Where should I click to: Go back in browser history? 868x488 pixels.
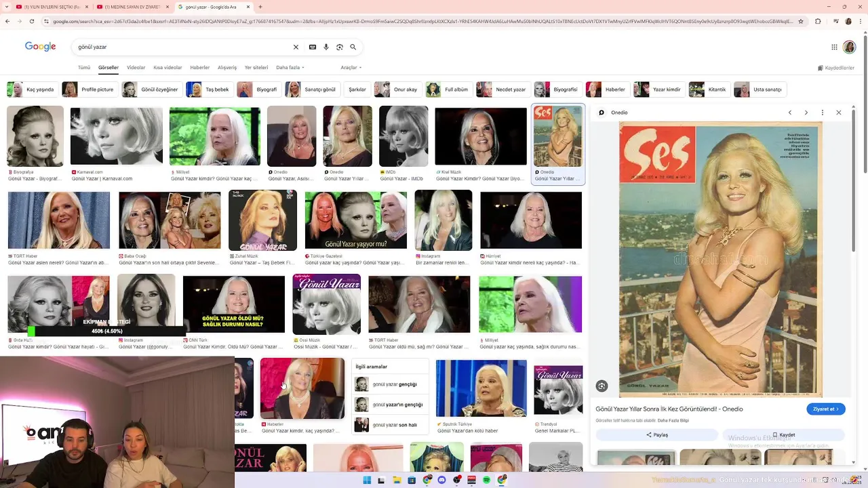pos(7,21)
